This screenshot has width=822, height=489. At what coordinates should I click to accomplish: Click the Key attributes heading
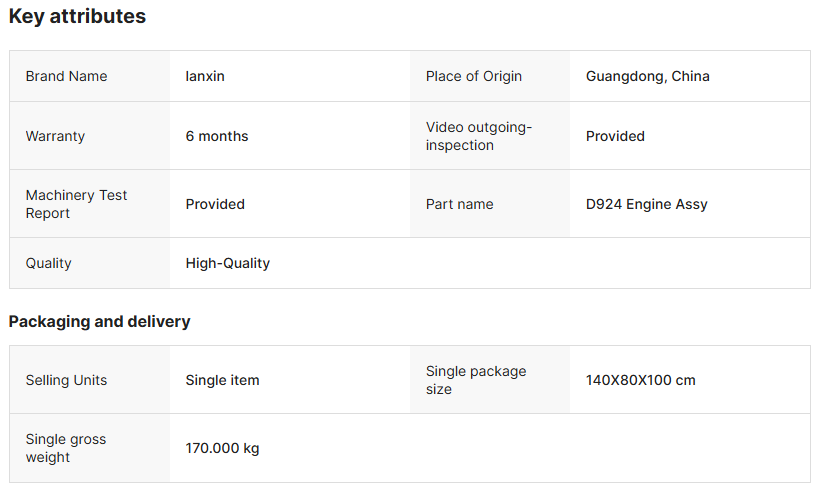77,17
